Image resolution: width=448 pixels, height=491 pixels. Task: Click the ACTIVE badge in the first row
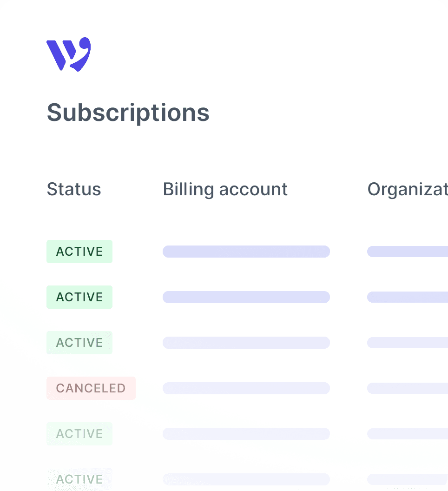(79, 252)
